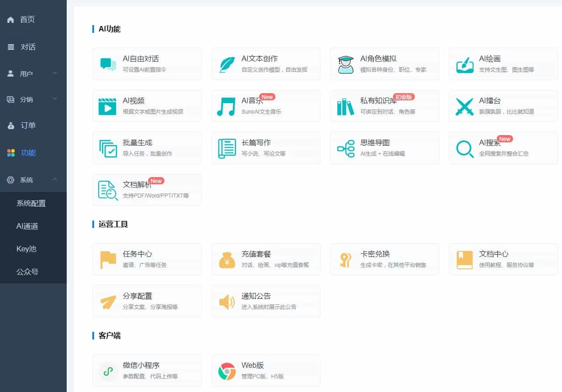
Task: Launch the AI音乐 SunoAI music feature
Action: coord(265,105)
